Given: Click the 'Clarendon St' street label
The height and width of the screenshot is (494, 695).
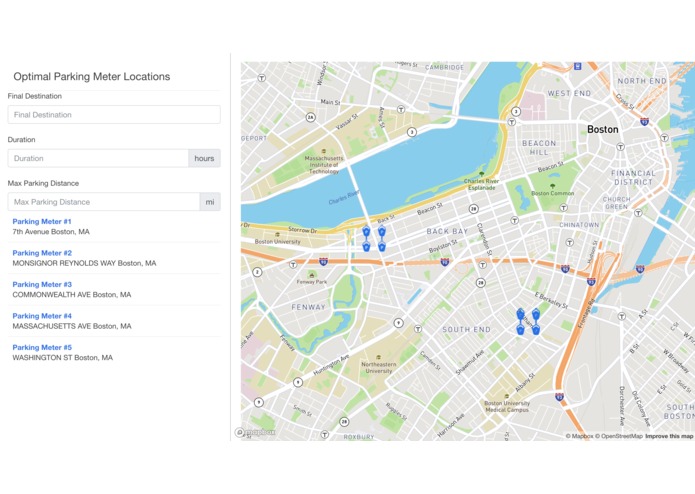Looking at the screenshot, I should click(x=484, y=239).
